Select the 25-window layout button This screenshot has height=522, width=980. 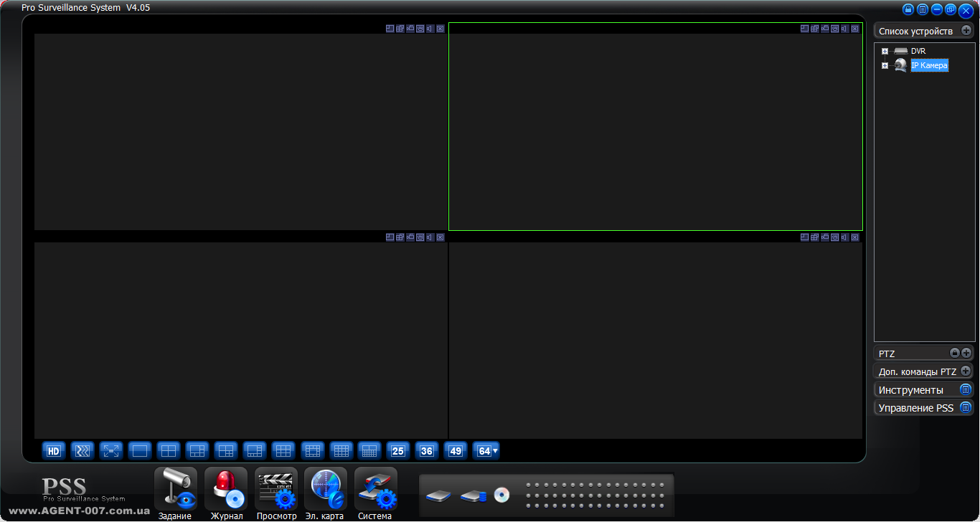(398, 451)
